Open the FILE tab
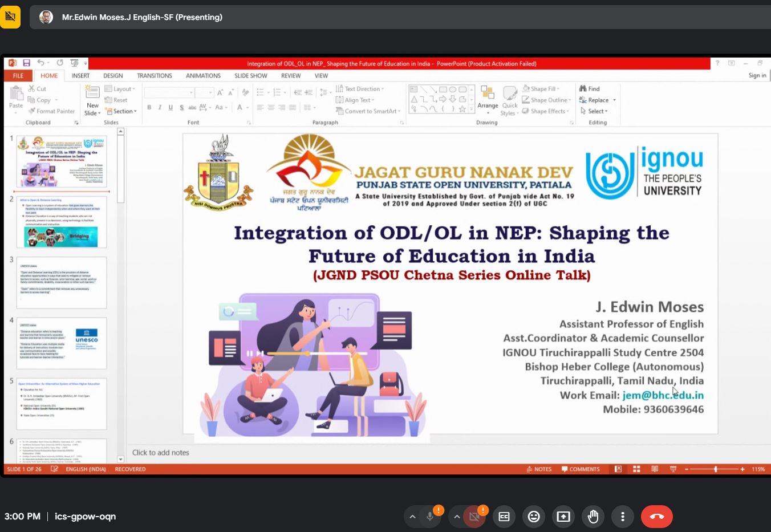The height and width of the screenshot is (532, 771). [18, 75]
